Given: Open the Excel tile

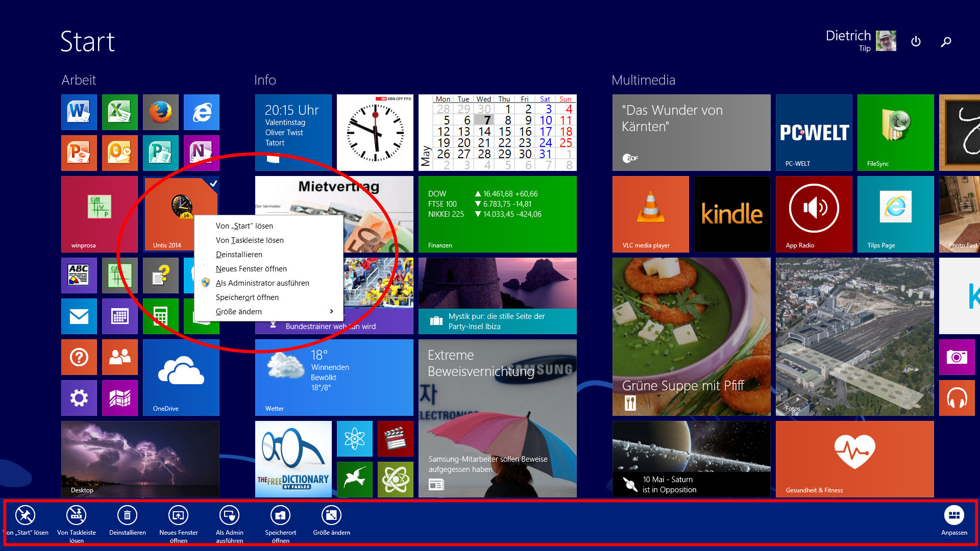Looking at the screenshot, I should (x=120, y=112).
